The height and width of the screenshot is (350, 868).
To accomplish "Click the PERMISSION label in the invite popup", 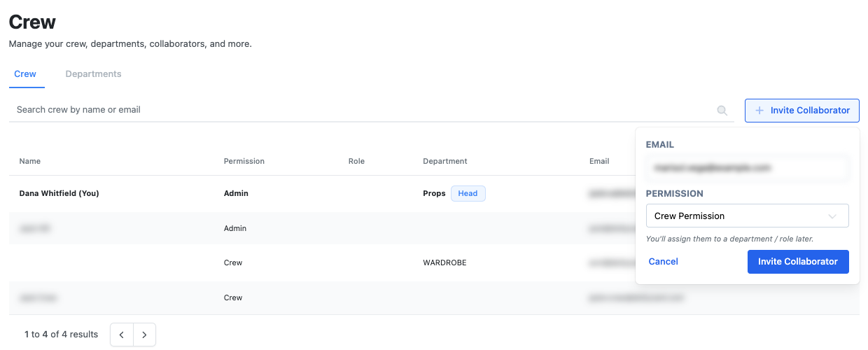I will coord(675,194).
